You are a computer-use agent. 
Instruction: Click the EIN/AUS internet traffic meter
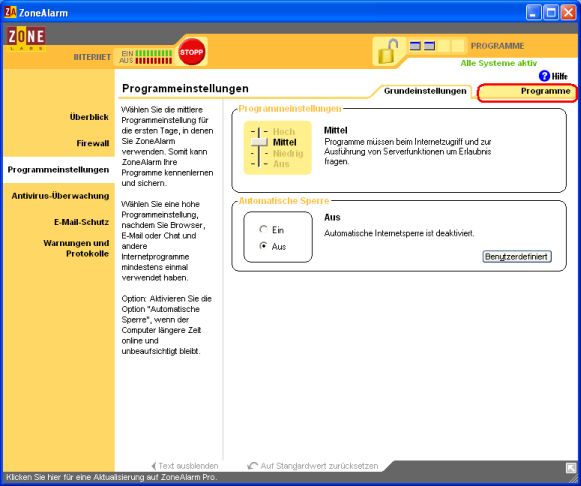click(x=146, y=57)
